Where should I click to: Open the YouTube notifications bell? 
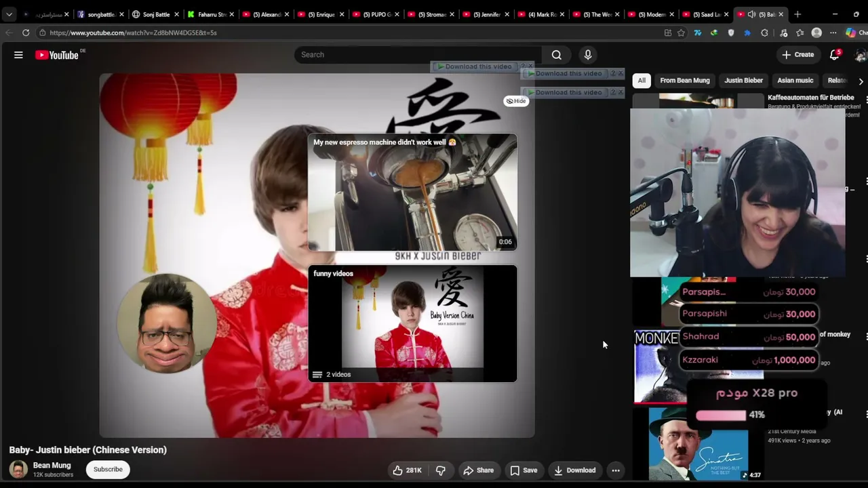(x=835, y=55)
